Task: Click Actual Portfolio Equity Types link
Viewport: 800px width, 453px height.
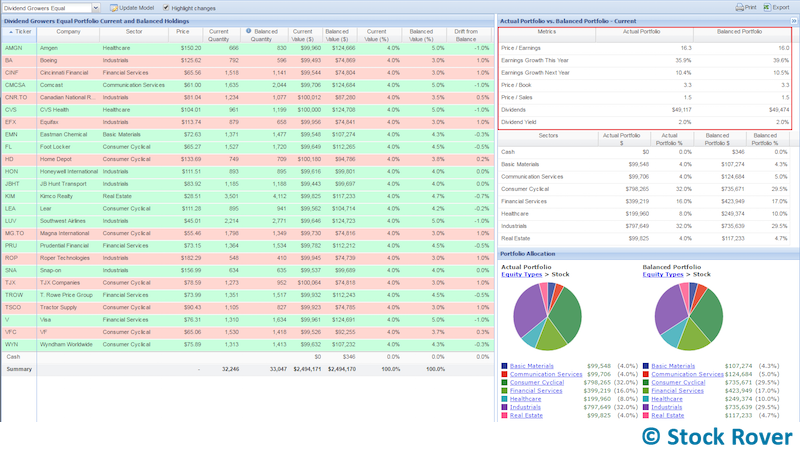Action: [521, 274]
